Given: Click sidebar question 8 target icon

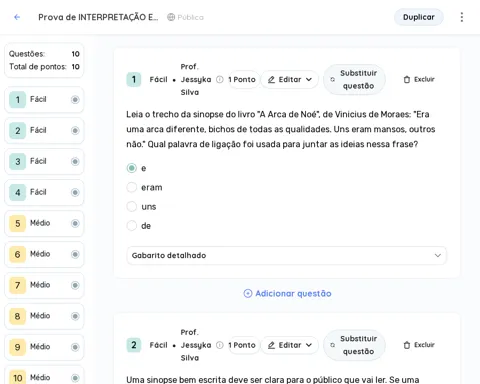Looking at the screenshot, I should 75,316.
